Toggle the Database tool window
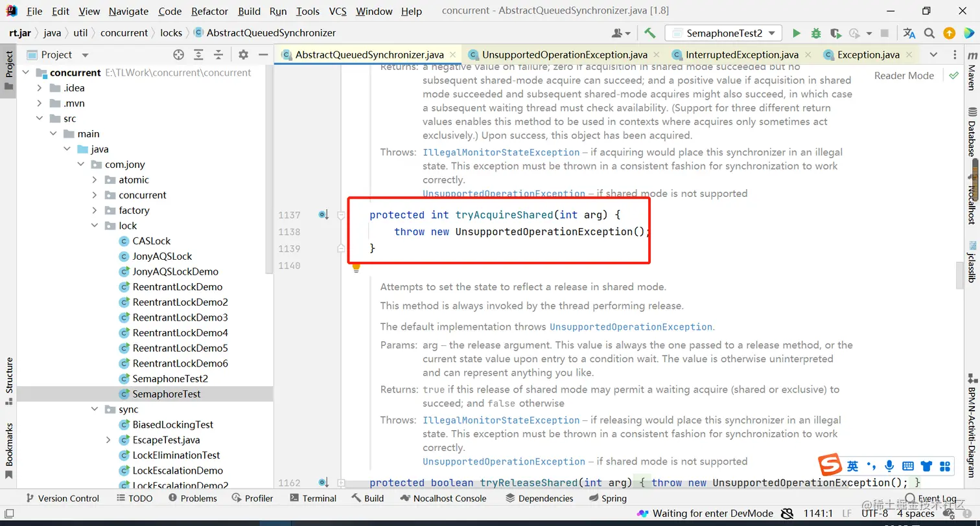Screen dimensions: 980x526 point(972,133)
